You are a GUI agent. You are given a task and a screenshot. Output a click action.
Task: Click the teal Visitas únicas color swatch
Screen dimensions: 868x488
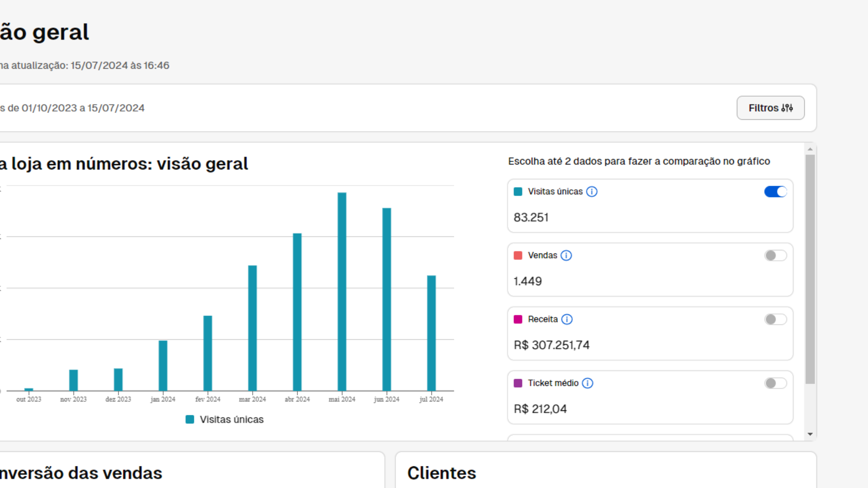[518, 192]
